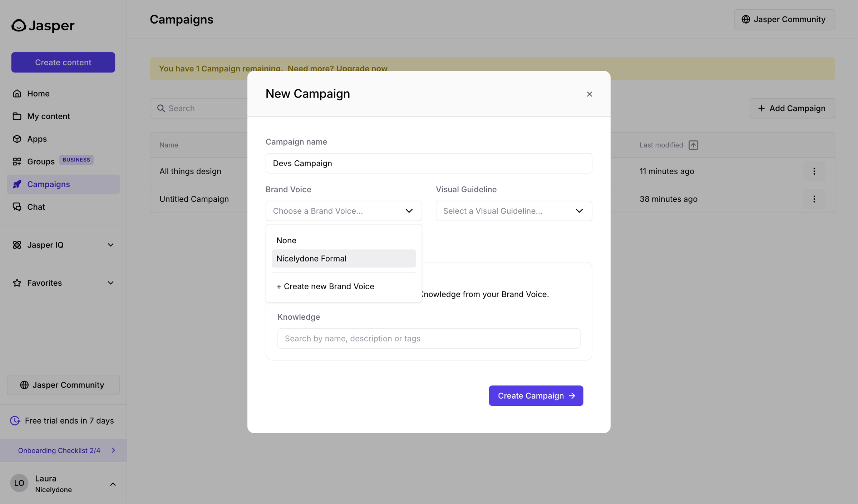Click the 11 minutes ago timestamp
858x504 pixels.
[x=667, y=171]
